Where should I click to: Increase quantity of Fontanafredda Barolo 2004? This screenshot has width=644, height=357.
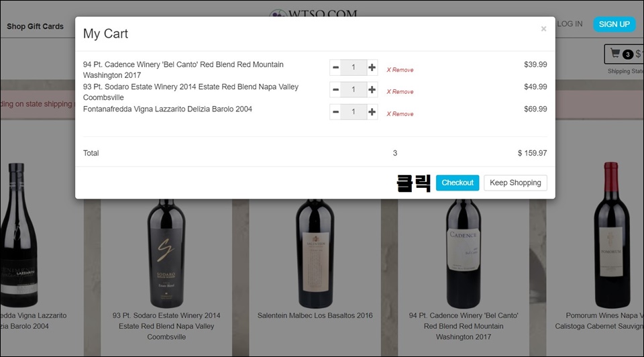click(372, 112)
